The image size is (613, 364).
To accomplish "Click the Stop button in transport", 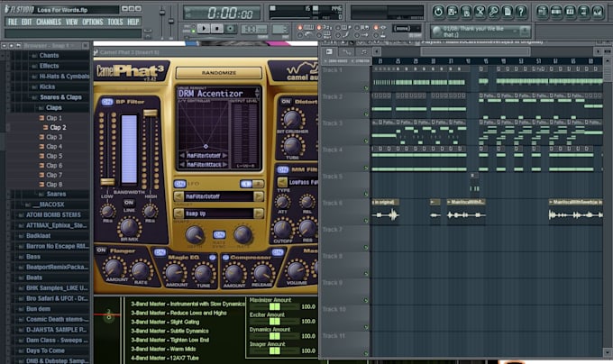I will pos(217,29).
